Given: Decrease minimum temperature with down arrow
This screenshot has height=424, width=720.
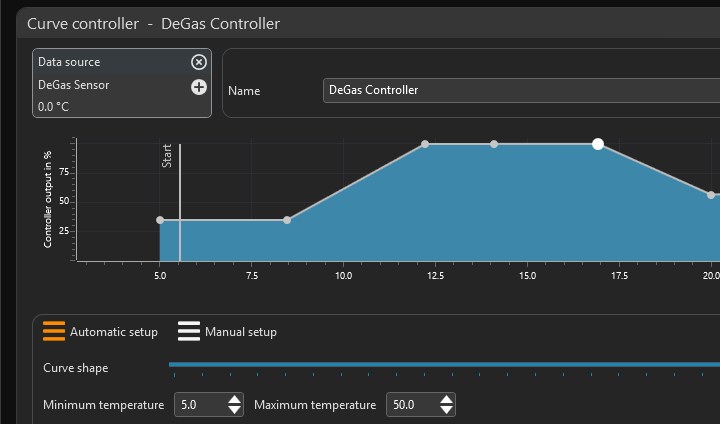Looking at the screenshot, I should [235, 410].
